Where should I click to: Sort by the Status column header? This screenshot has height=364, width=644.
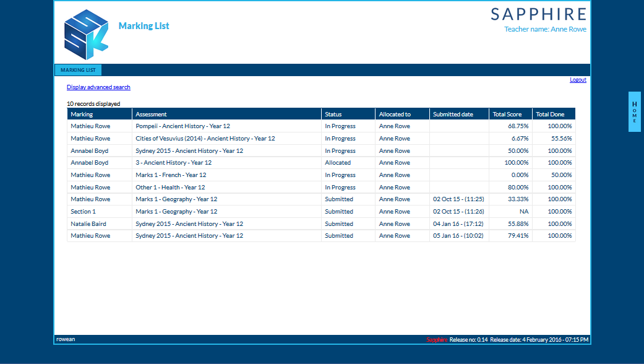(348, 114)
